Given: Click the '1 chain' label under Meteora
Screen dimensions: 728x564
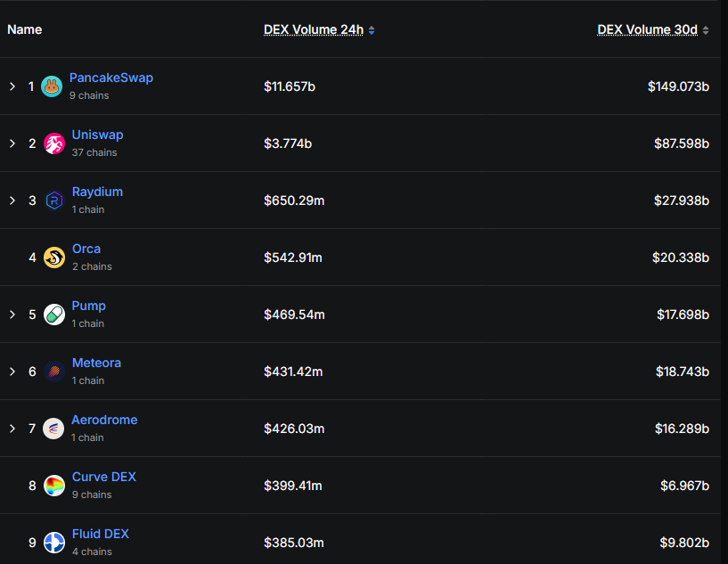Looking at the screenshot, I should tap(87, 381).
